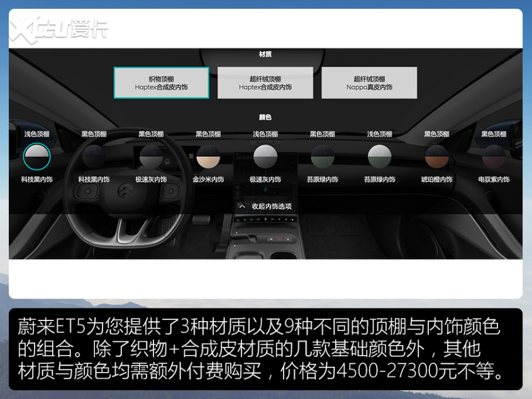Viewport: 532px width, 399px height.
Task: Select 织物顶棚 Haptex合成皮内饰 material option
Action: pyautogui.click(x=162, y=83)
